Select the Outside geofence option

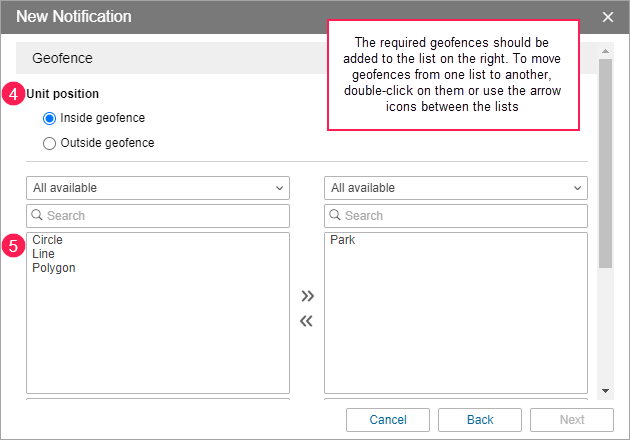click(49, 143)
